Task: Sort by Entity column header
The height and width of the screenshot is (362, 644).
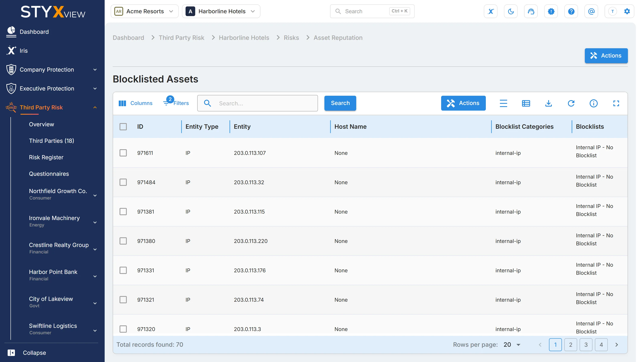Action: (x=242, y=127)
